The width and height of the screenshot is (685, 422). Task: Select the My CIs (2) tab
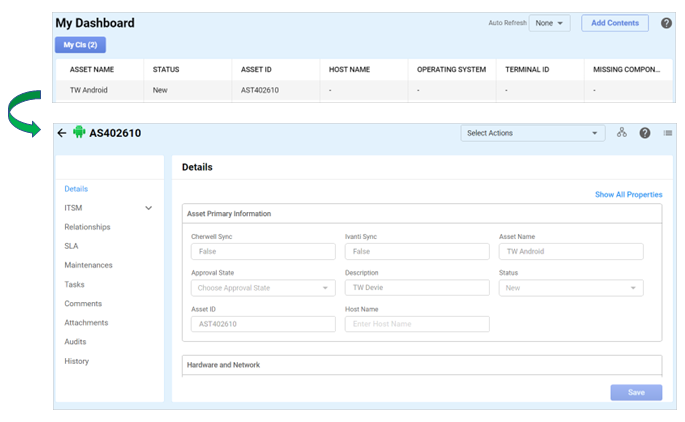[80, 45]
